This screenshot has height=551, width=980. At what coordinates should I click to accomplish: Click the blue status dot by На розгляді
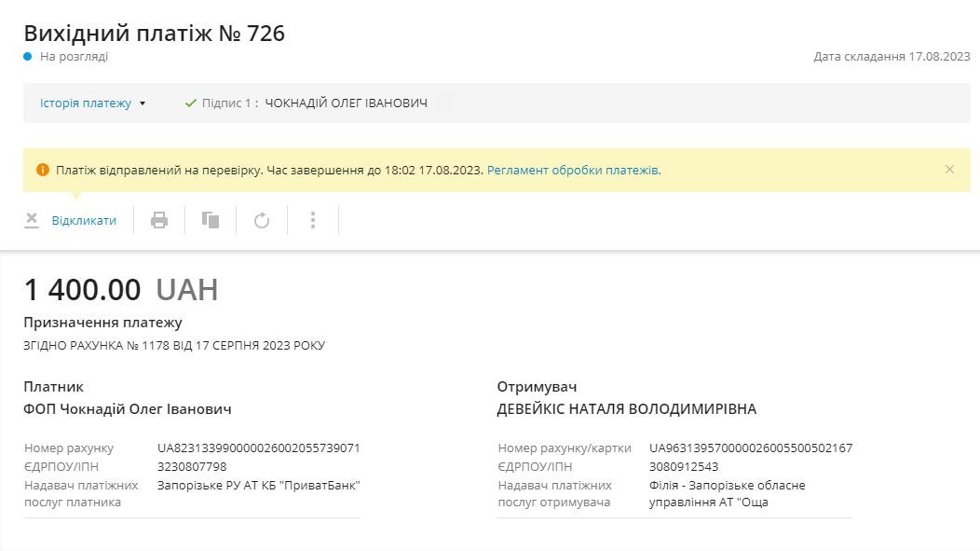[x=28, y=57]
